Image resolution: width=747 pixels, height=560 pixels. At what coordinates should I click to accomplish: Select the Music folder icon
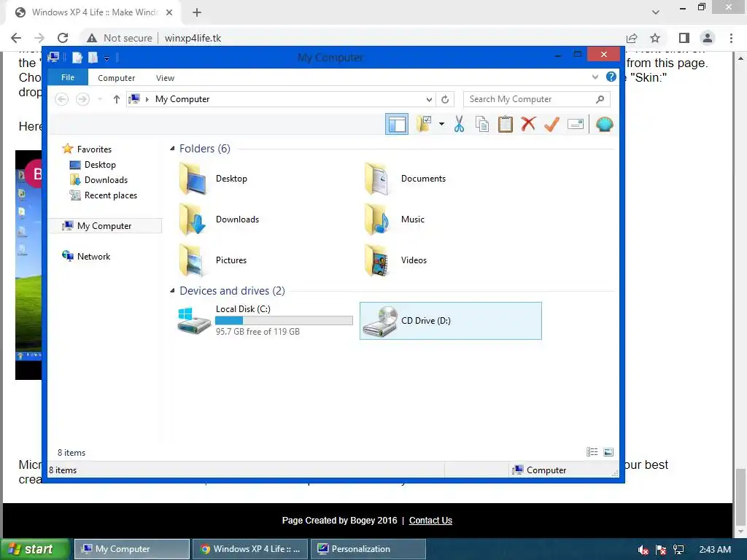tap(377, 219)
